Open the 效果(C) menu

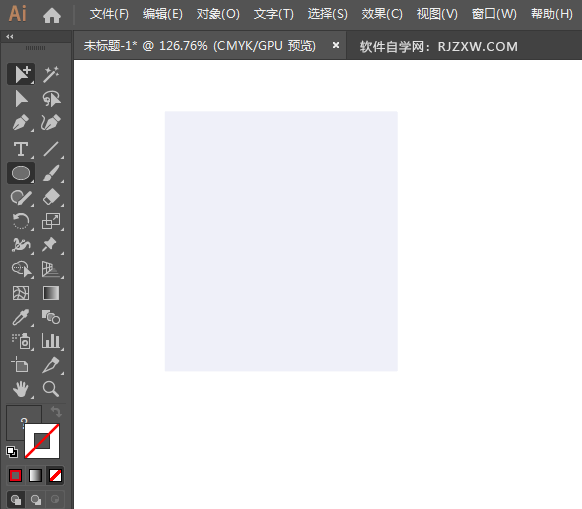click(x=382, y=14)
